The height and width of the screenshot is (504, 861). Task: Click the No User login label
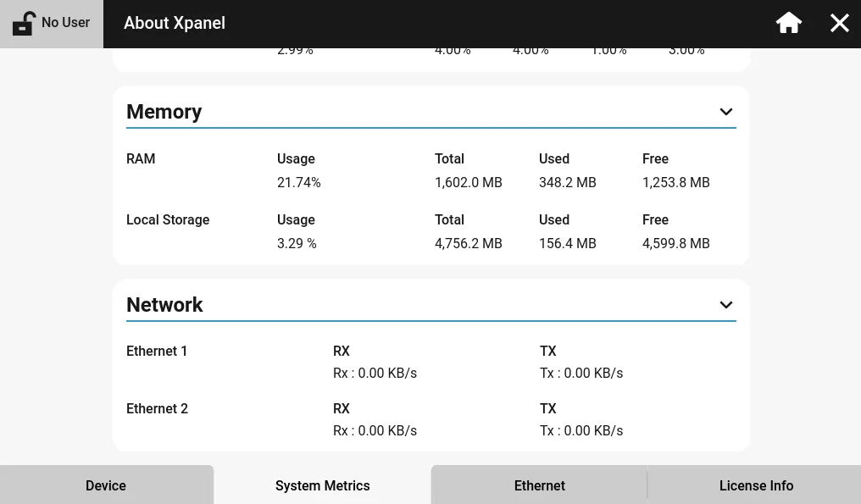[x=65, y=23]
